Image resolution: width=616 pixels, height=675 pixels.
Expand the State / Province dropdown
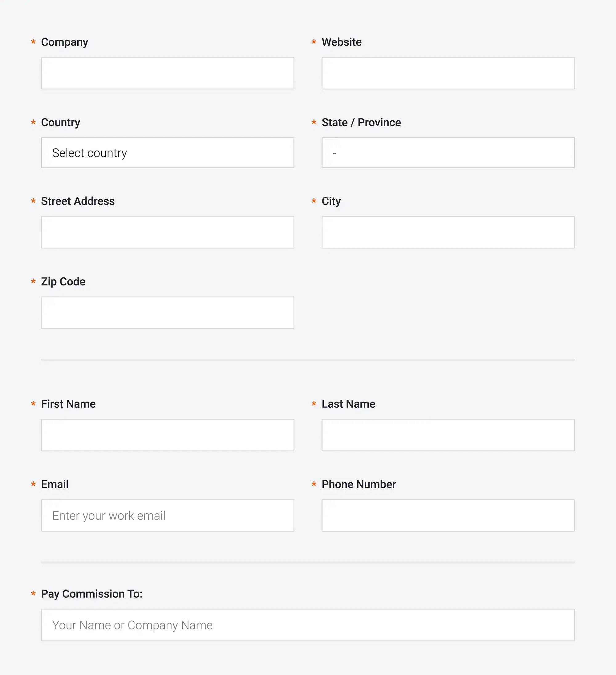[448, 153]
